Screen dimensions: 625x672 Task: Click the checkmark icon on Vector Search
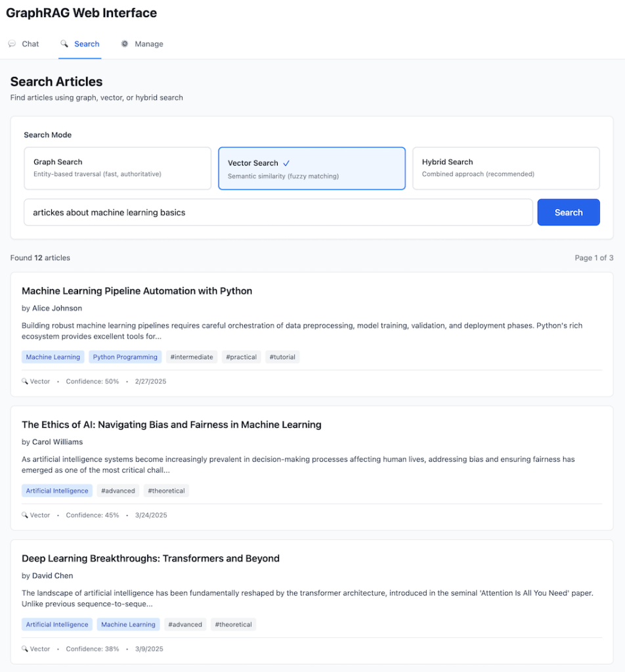point(286,163)
